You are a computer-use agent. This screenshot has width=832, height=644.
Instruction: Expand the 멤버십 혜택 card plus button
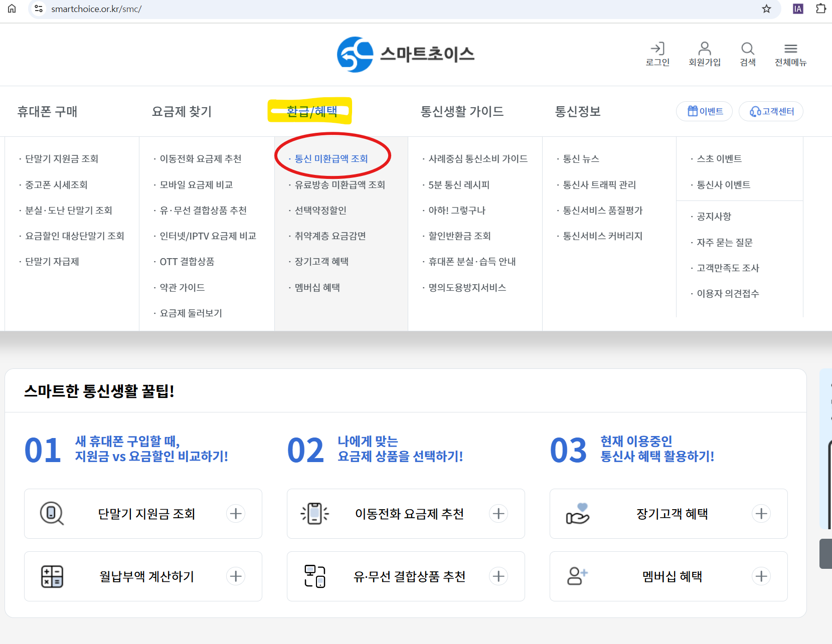761,576
